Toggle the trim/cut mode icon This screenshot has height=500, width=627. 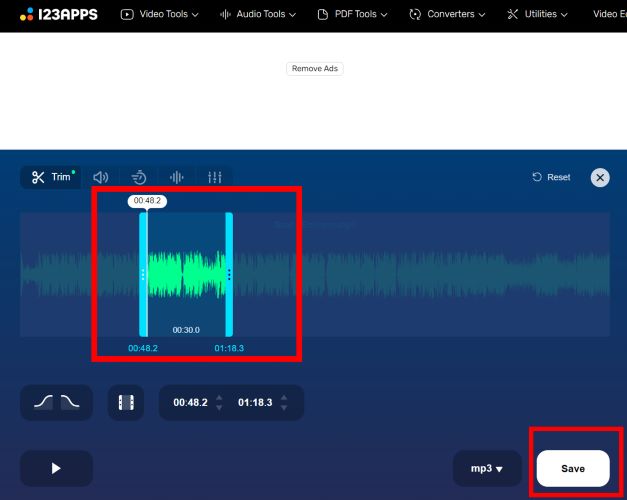point(126,402)
